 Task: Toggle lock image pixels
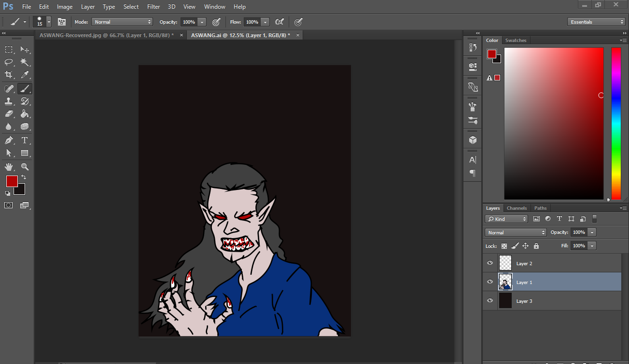coord(515,246)
